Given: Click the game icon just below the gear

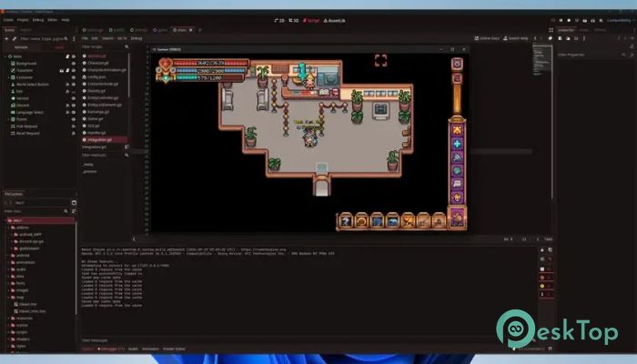Looking at the screenshot, I should pyautogui.click(x=457, y=78).
